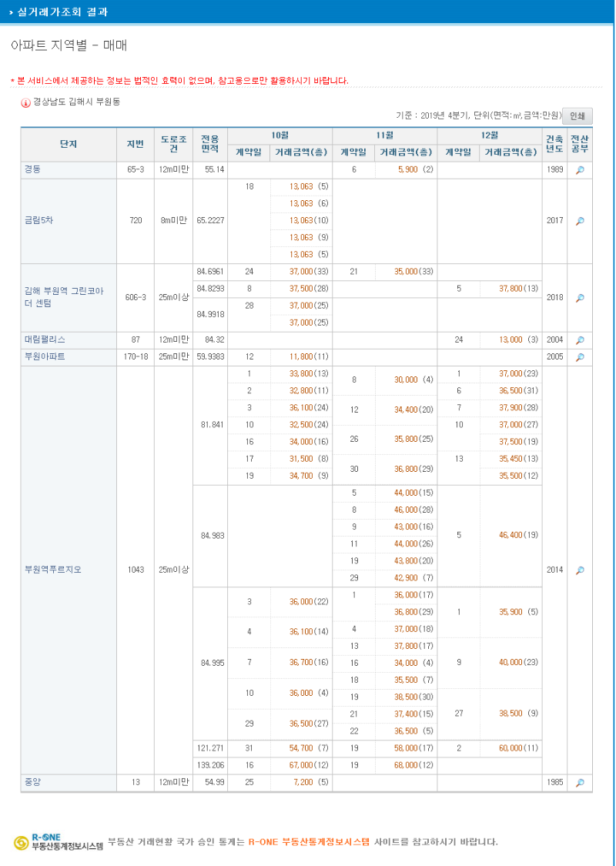The image size is (616, 866).
Task: Click the 121.271 area cell
Action: (x=210, y=747)
